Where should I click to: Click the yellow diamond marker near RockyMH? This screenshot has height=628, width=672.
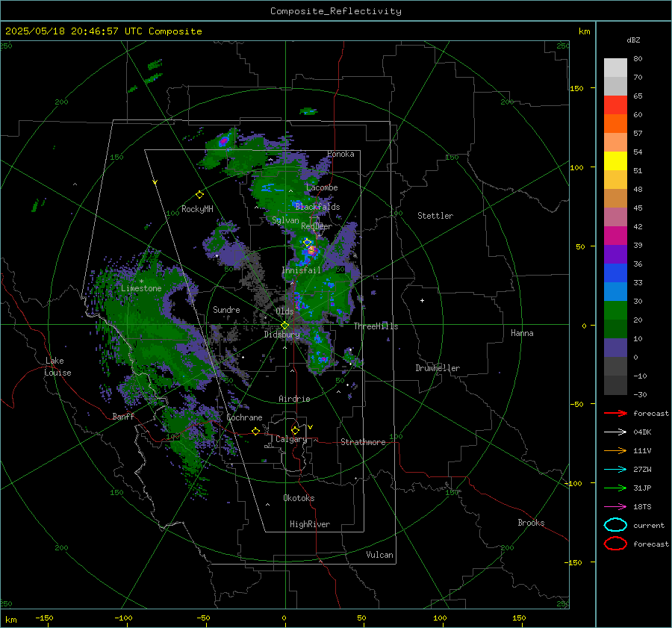199,195
